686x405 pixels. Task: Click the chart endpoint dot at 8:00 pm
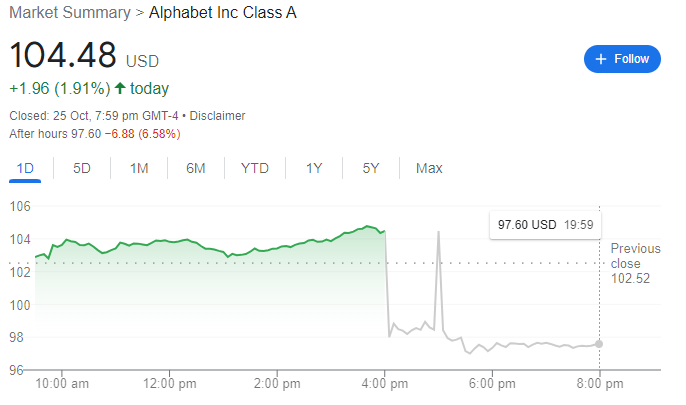point(599,343)
